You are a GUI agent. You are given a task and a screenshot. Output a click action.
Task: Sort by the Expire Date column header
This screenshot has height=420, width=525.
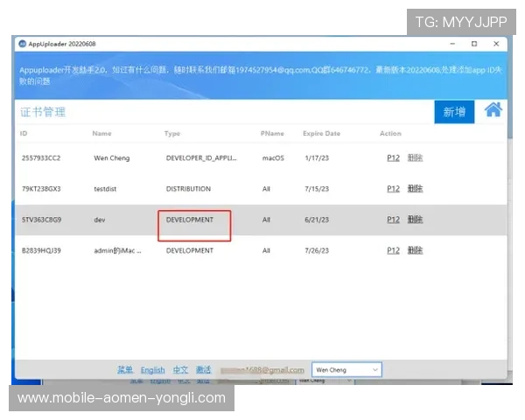pos(321,133)
